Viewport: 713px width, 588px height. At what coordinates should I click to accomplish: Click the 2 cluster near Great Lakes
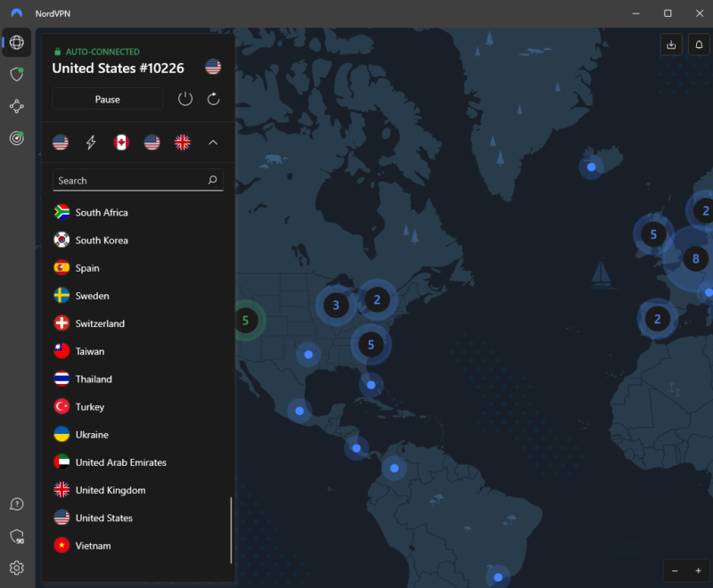pos(377,299)
